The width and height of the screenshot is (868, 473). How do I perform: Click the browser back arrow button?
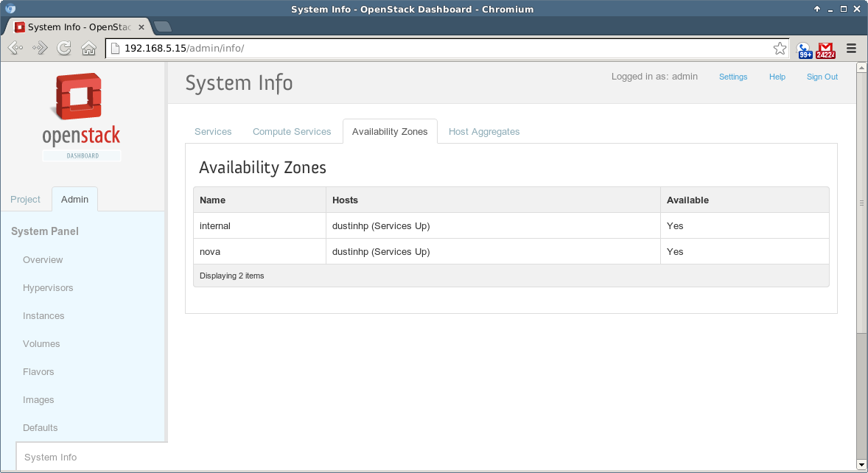pos(15,49)
